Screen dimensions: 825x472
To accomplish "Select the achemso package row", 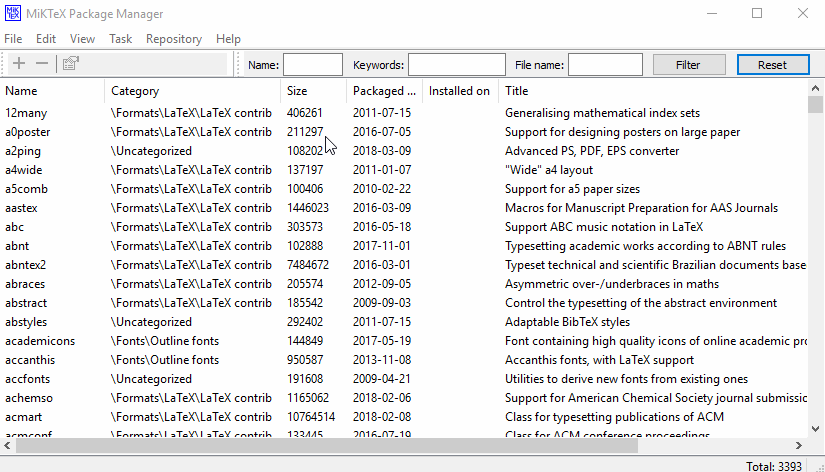I will click(x=404, y=397).
